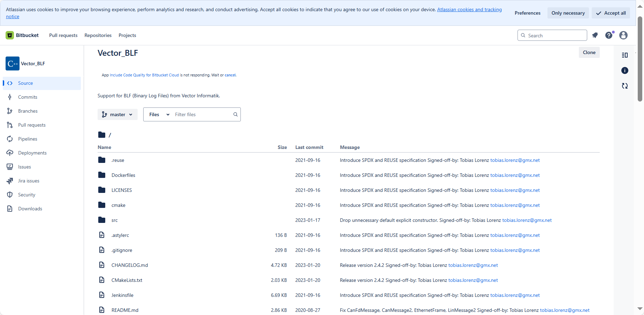Open the Pipelines sidebar item

28,139
